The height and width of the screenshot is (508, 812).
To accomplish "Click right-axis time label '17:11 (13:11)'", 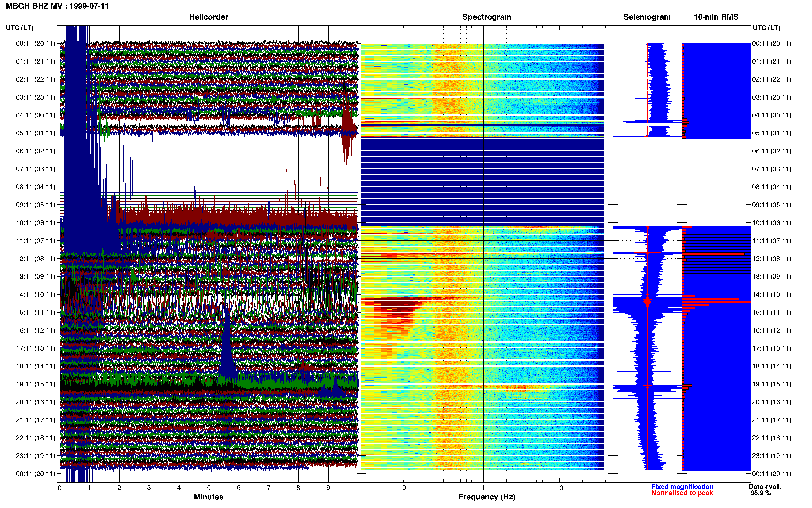I will [772, 348].
